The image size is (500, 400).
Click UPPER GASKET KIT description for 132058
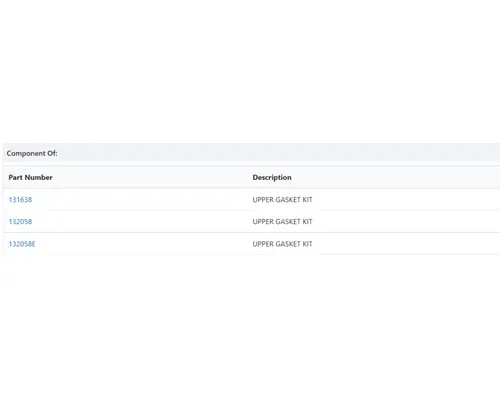point(282,222)
